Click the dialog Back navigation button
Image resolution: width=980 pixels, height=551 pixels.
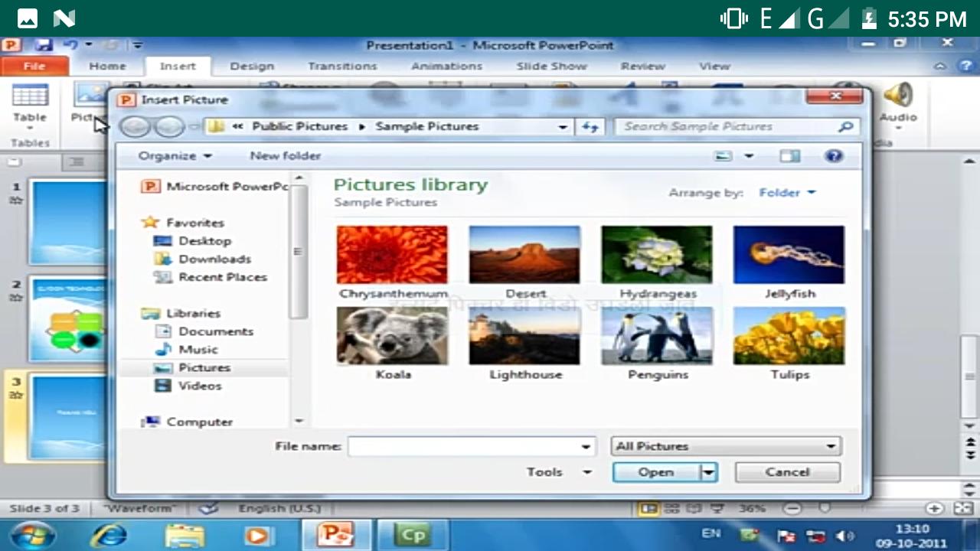pyautogui.click(x=135, y=127)
